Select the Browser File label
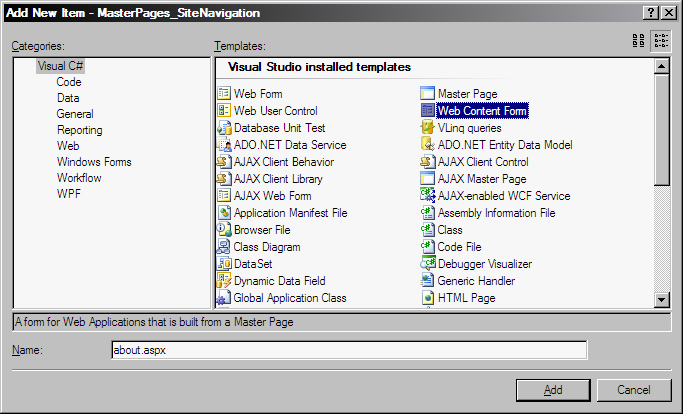 point(262,230)
